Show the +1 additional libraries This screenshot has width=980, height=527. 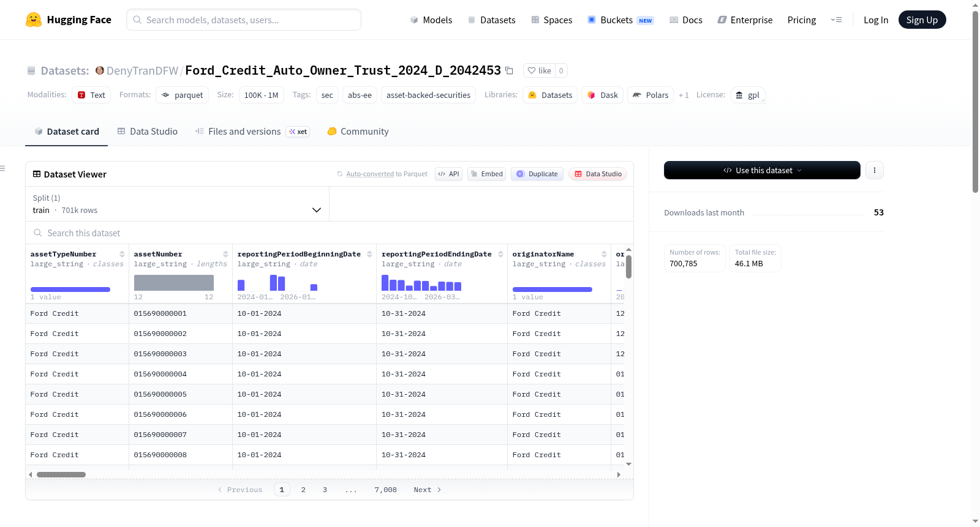(684, 95)
